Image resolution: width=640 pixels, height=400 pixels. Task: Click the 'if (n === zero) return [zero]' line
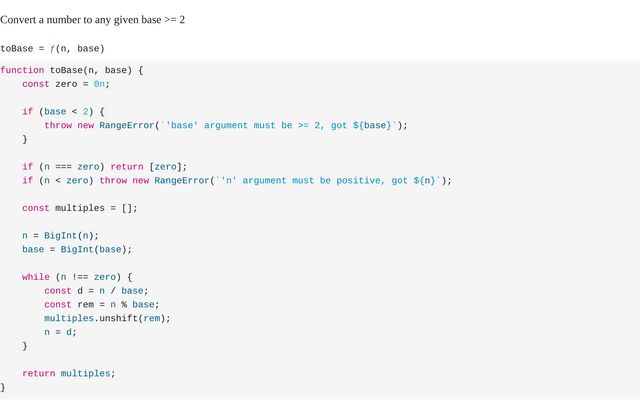click(x=105, y=166)
